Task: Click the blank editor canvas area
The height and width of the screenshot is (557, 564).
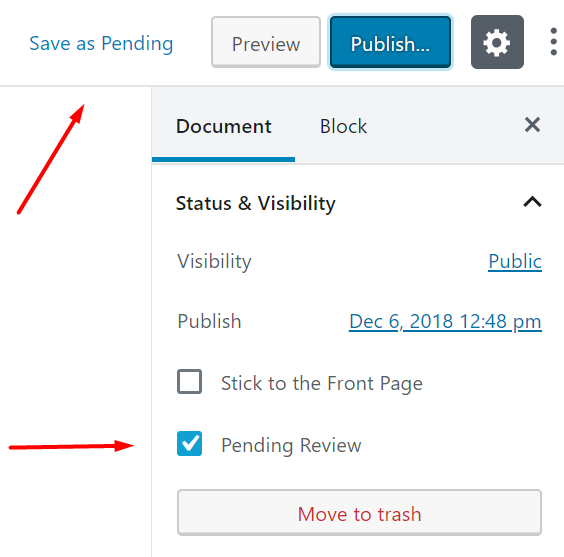Action: point(76,322)
